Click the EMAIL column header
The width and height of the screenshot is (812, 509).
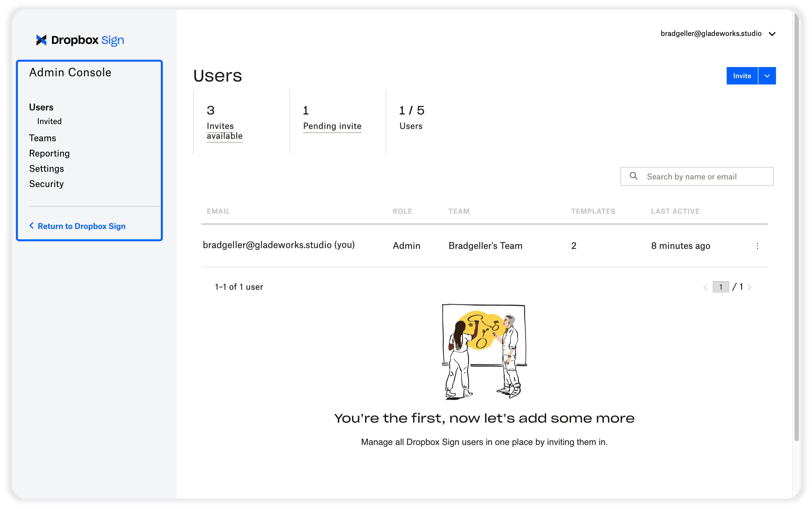click(x=218, y=211)
